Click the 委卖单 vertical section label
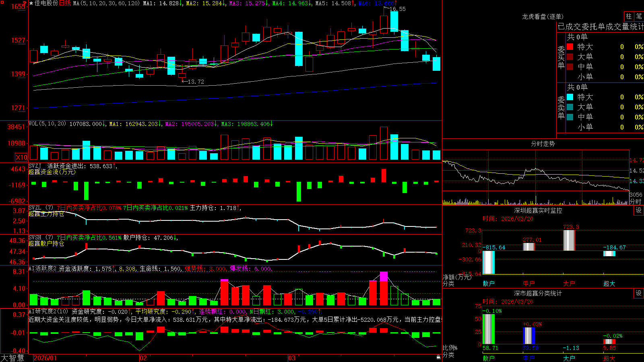 (561, 107)
